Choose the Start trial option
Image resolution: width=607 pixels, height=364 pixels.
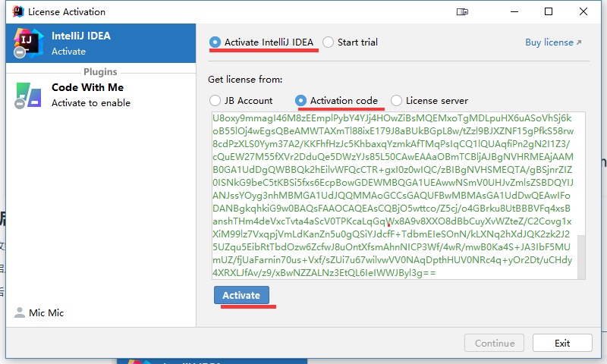[x=328, y=42]
